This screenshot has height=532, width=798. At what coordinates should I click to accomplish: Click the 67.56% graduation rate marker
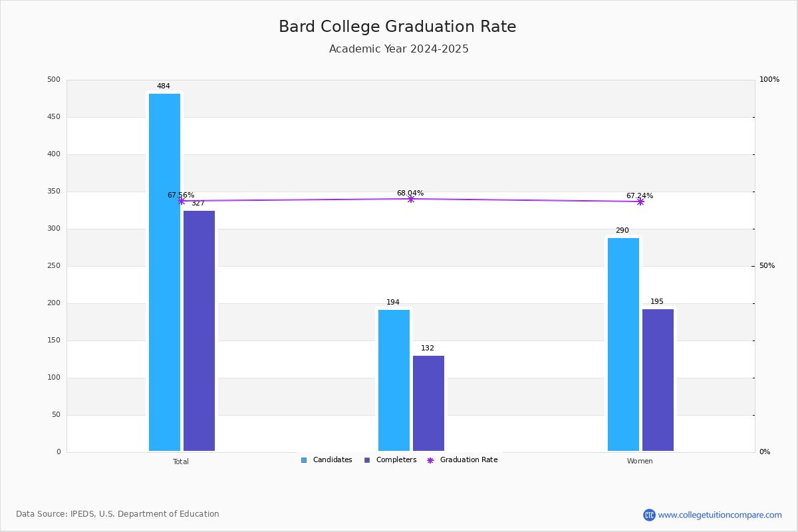[181, 201]
